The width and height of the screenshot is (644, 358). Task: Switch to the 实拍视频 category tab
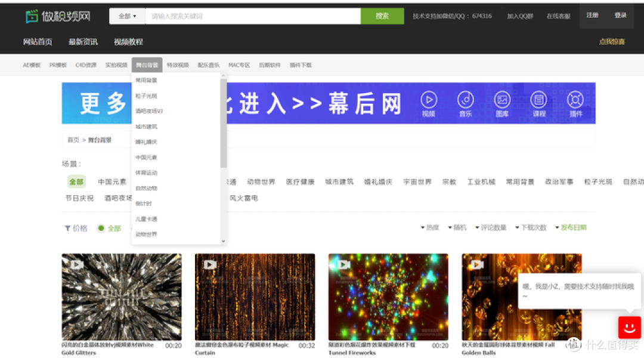(x=116, y=65)
